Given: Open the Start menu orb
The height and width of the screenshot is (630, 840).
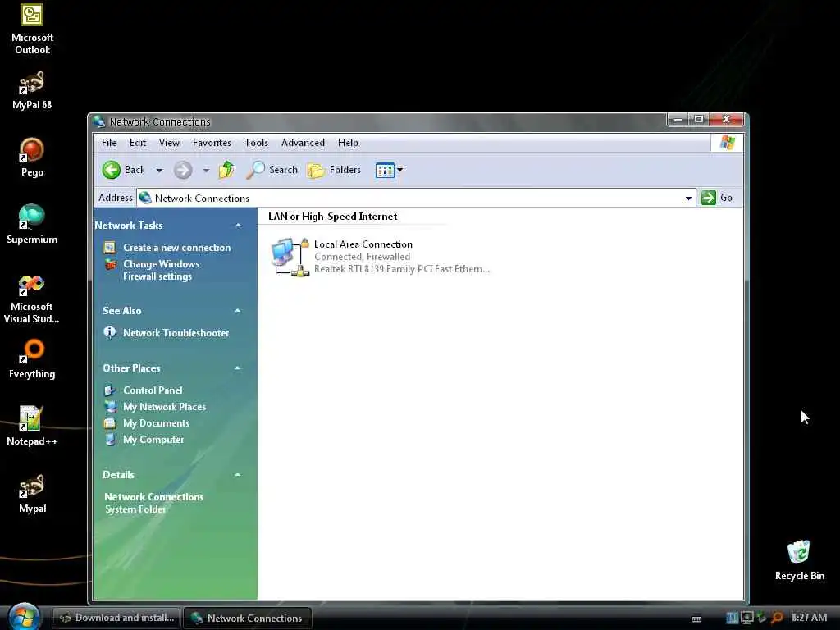Looking at the screenshot, I should click(x=24, y=617).
